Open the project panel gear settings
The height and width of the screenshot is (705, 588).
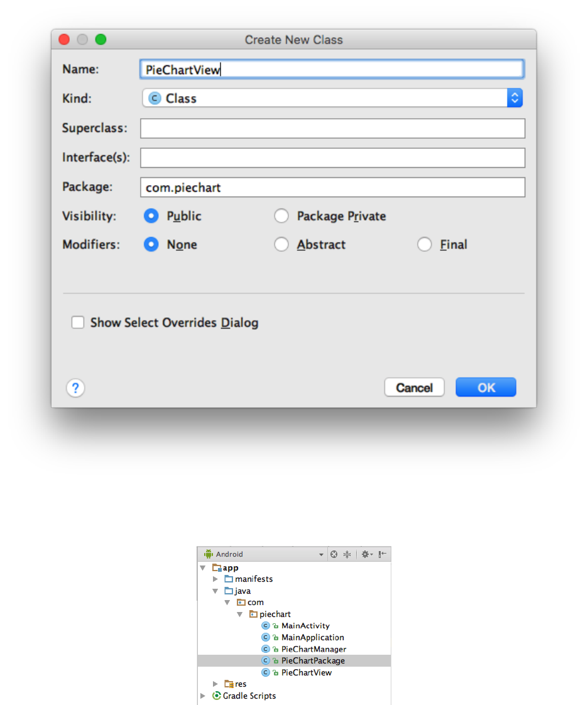pos(366,554)
